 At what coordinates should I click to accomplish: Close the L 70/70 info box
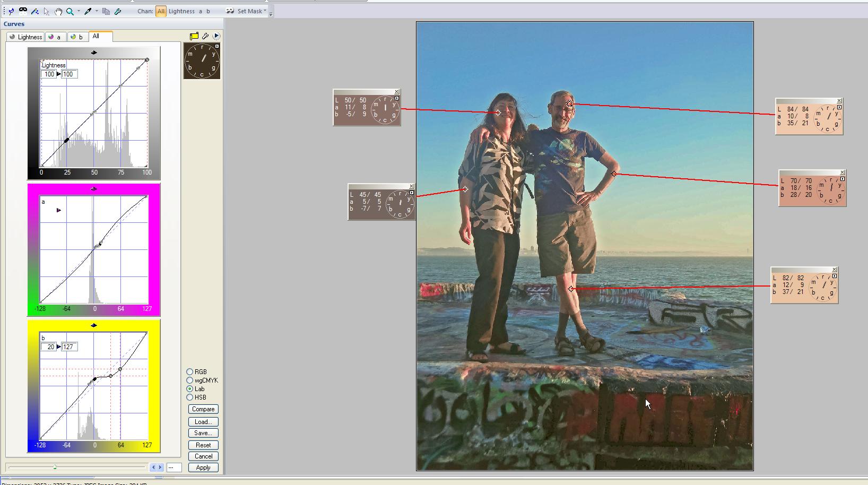[x=843, y=172]
